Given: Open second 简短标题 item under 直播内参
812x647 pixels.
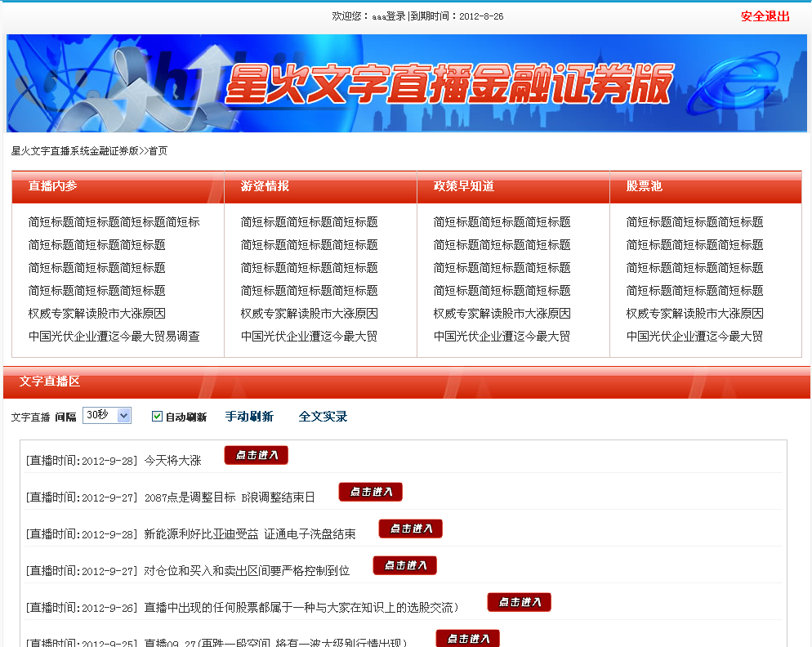Looking at the screenshot, I should pos(97,245).
